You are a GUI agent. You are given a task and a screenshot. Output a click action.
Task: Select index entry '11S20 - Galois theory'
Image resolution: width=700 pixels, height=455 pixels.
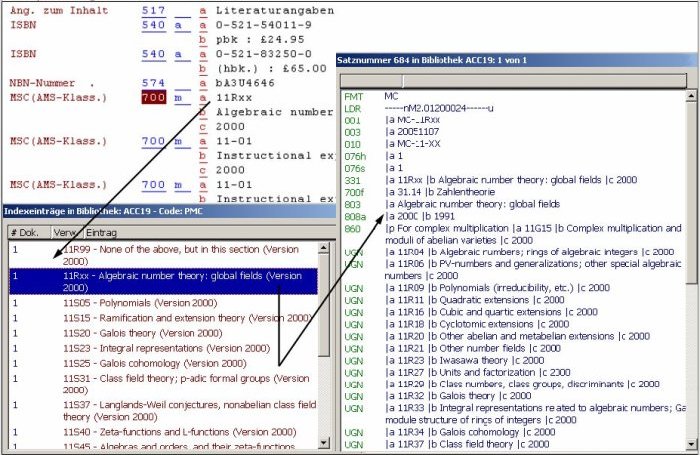[163, 333]
